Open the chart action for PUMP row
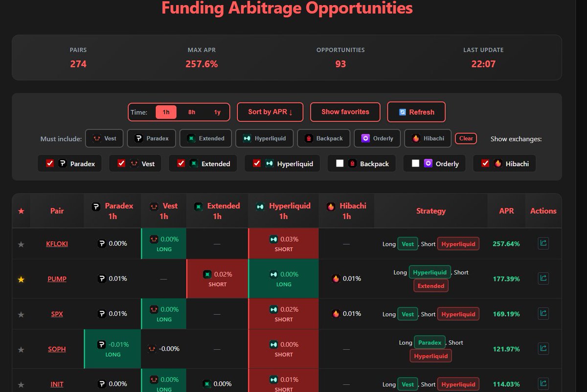 (543, 279)
